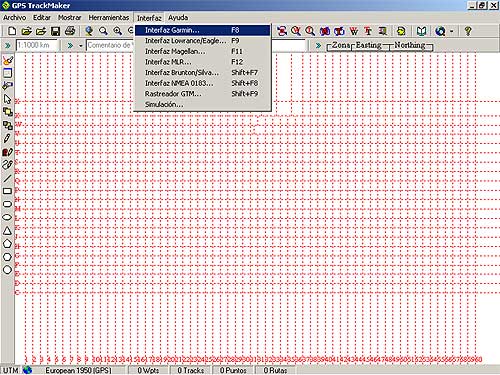Open the Mostrar menu

click(x=70, y=18)
